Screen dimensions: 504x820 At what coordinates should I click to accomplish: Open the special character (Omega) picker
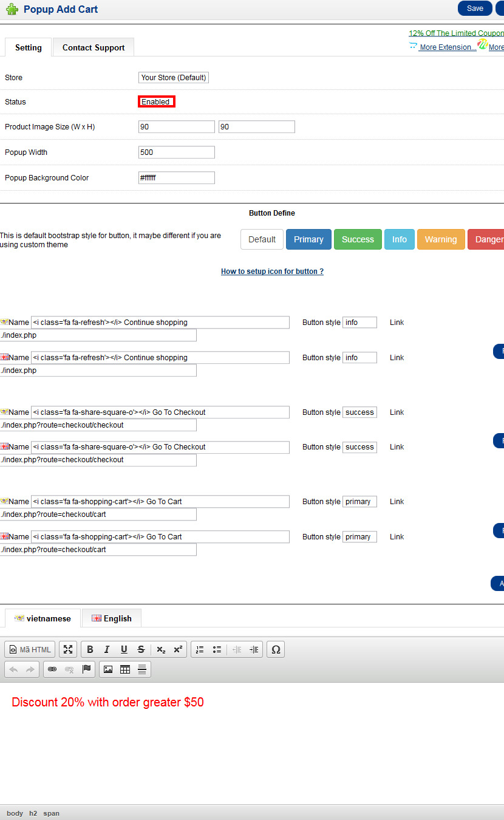tap(276, 649)
